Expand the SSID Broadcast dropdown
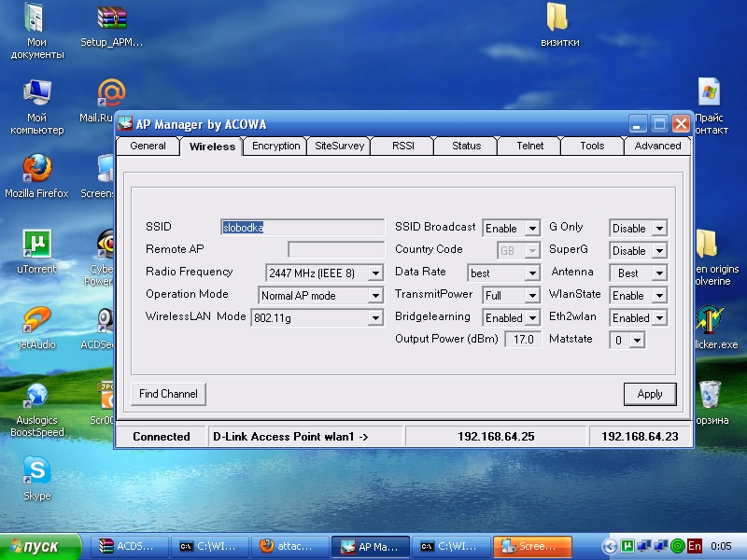747x560 pixels. click(x=531, y=229)
